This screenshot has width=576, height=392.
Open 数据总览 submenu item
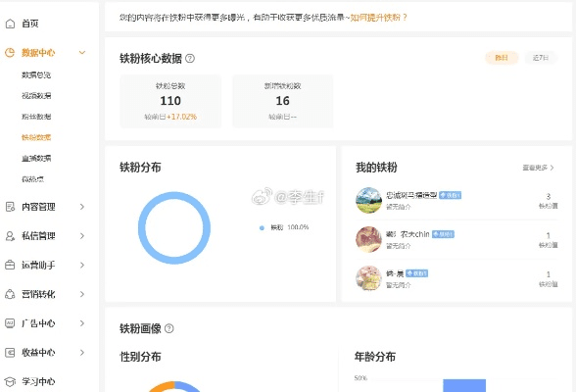[x=36, y=74]
